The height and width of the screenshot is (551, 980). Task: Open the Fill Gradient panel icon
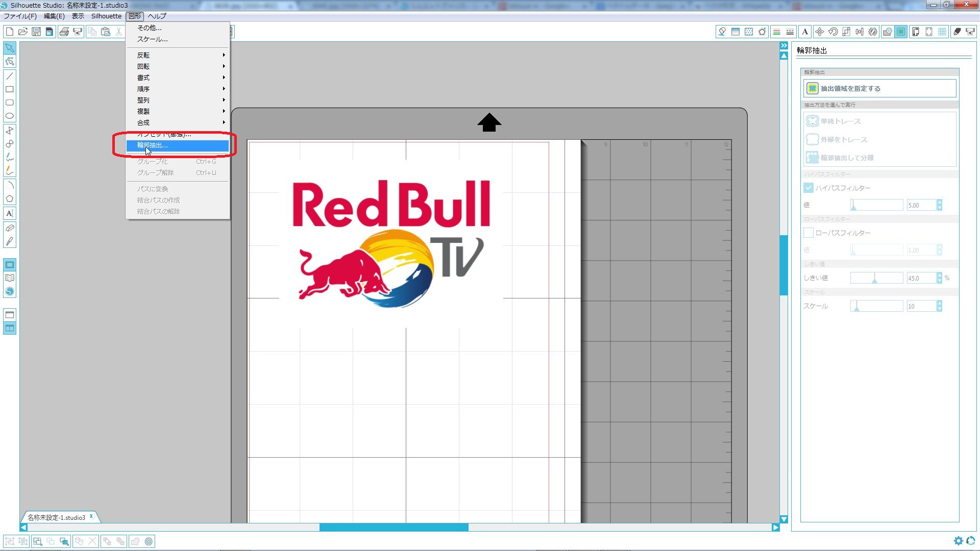coord(736,32)
